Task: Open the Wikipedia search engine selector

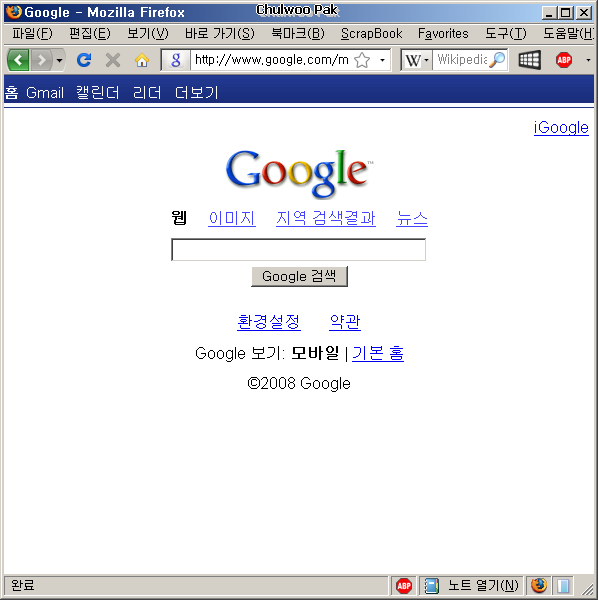Action: pyautogui.click(x=417, y=60)
